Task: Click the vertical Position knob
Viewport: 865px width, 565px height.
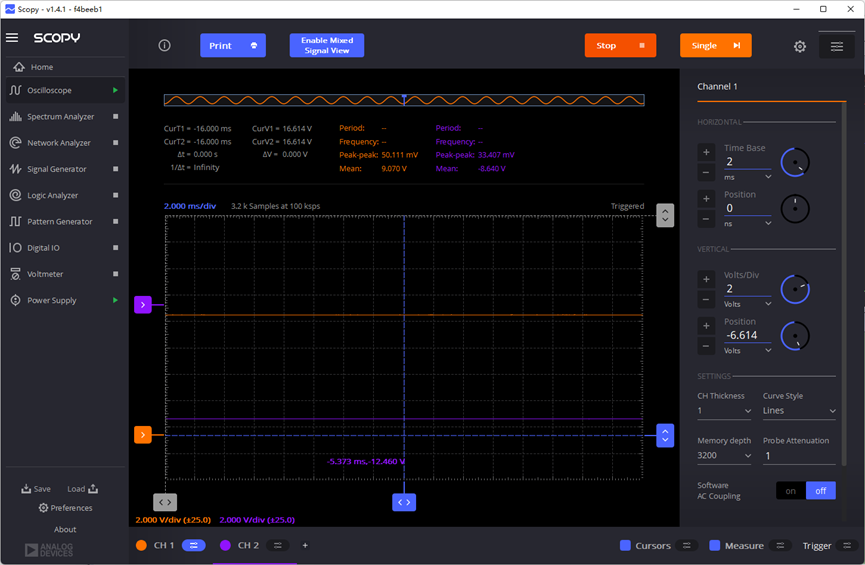Action: [x=795, y=335]
